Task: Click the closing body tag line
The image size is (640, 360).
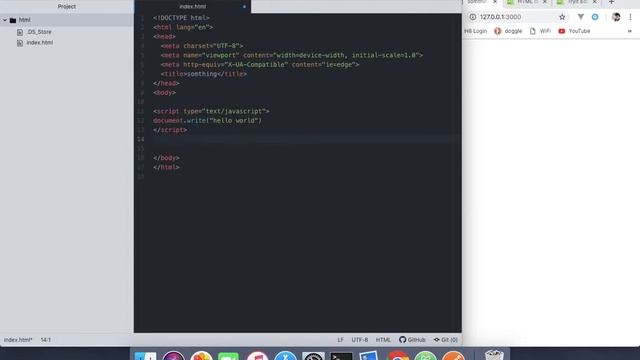Action: tap(166, 158)
